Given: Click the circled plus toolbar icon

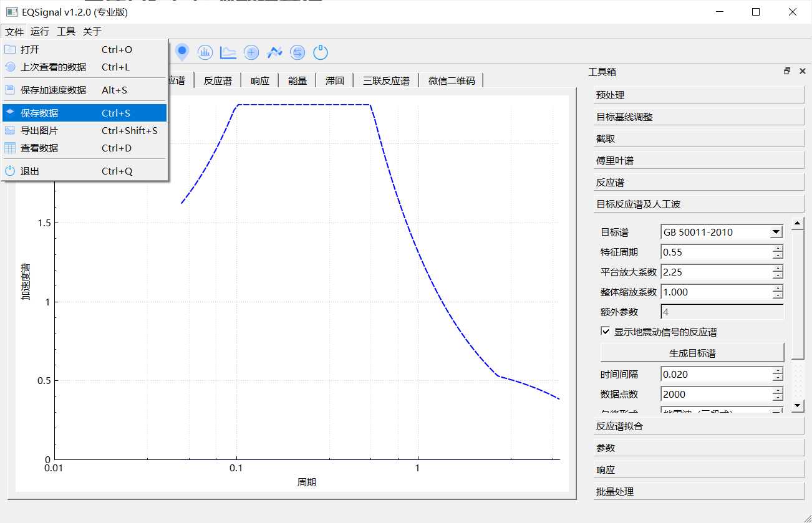Looking at the screenshot, I should tap(251, 52).
